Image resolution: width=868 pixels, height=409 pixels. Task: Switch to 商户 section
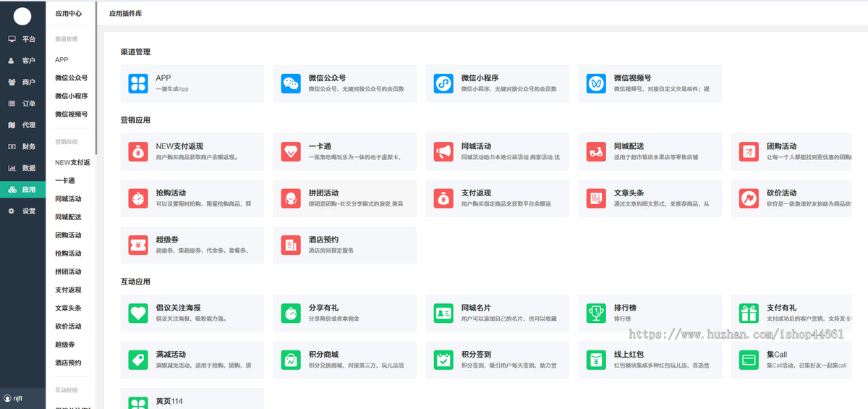[x=23, y=82]
